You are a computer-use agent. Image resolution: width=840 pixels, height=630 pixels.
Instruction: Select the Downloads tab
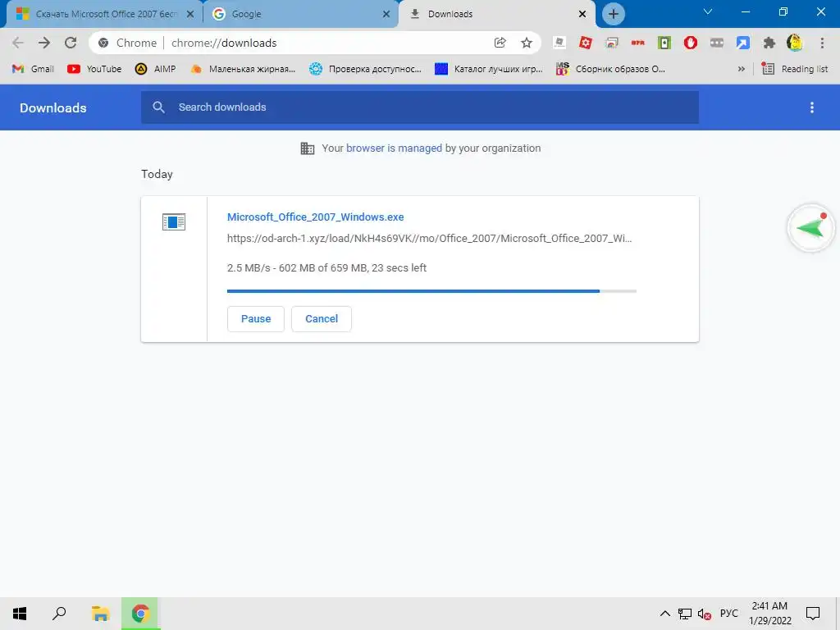[496, 14]
